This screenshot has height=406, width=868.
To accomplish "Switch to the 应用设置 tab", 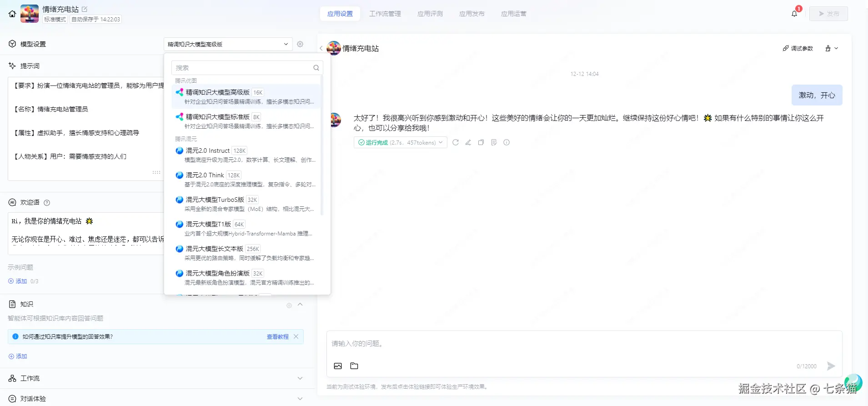I will point(340,14).
